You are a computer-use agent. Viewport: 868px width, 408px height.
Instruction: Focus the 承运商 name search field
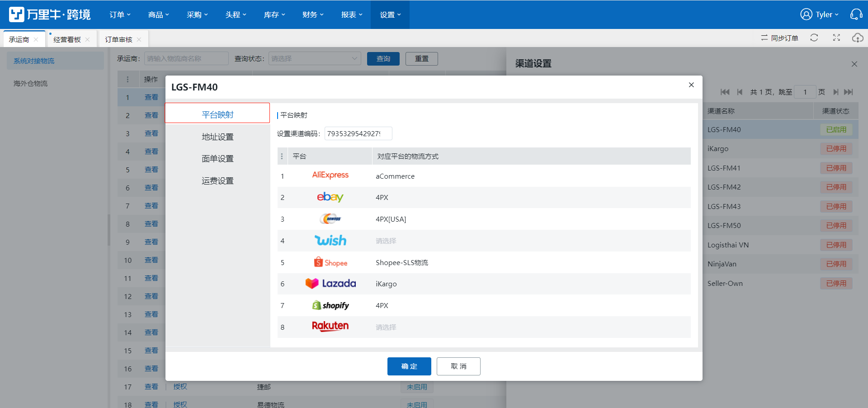(x=186, y=58)
